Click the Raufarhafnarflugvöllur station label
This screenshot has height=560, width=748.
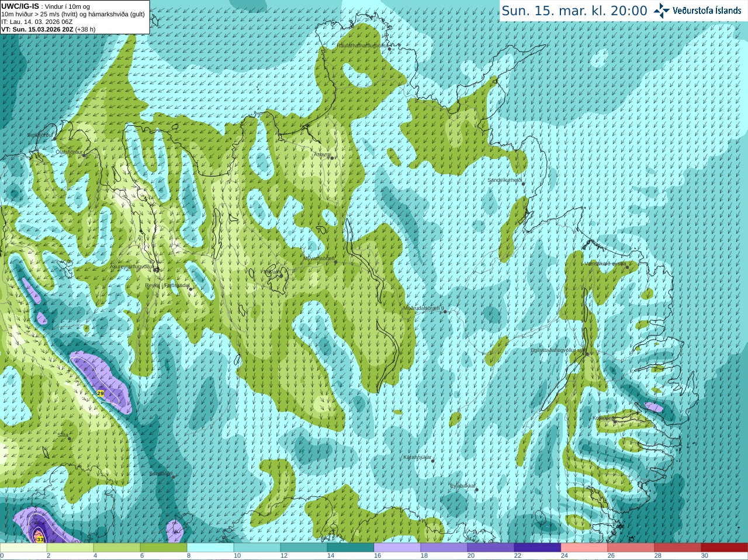pyautogui.click(x=362, y=45)
